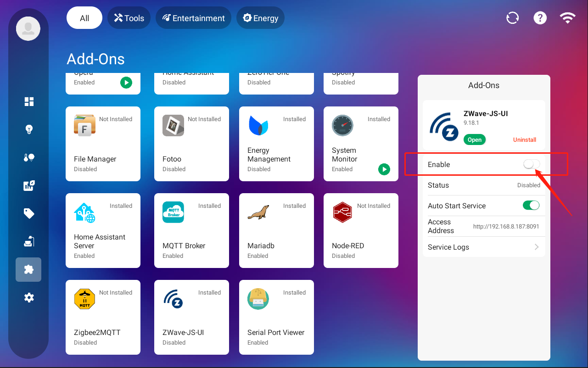Screen dimensions: 588x368
Task: Expand the Service Logs chevron
Action: pyautogui.click(x=536, y=247)
